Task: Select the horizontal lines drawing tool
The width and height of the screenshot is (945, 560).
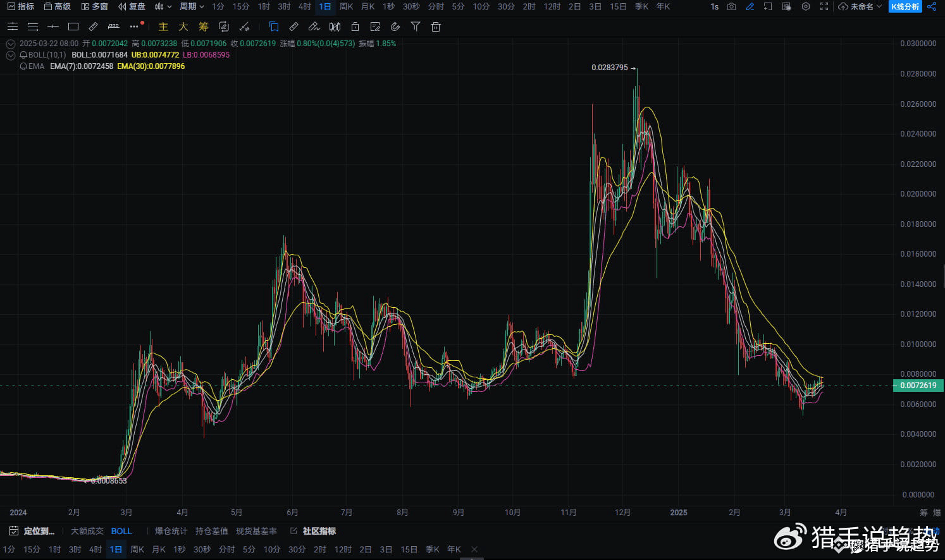Action: point(13,27)
